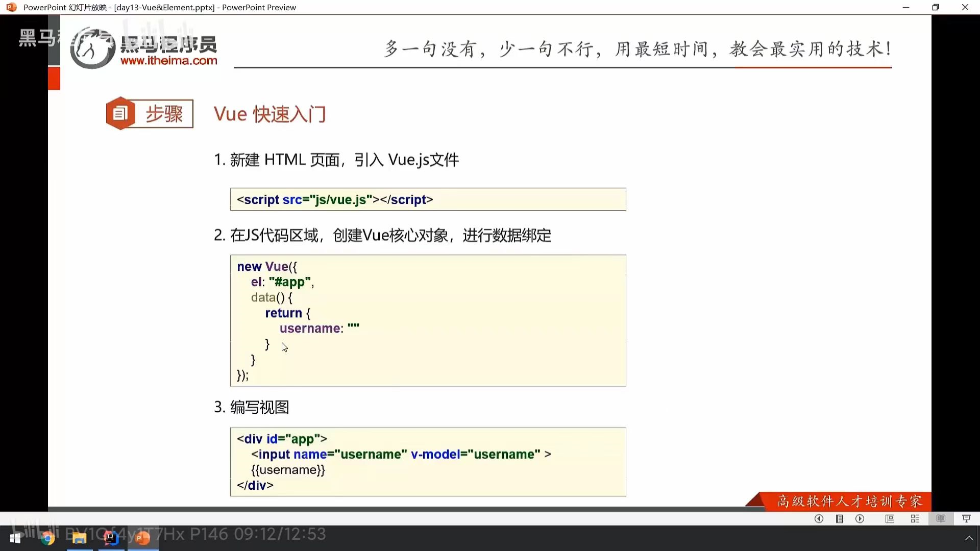Click the div id app code box
The image size is (980, 551).
(x=428, y=462)
